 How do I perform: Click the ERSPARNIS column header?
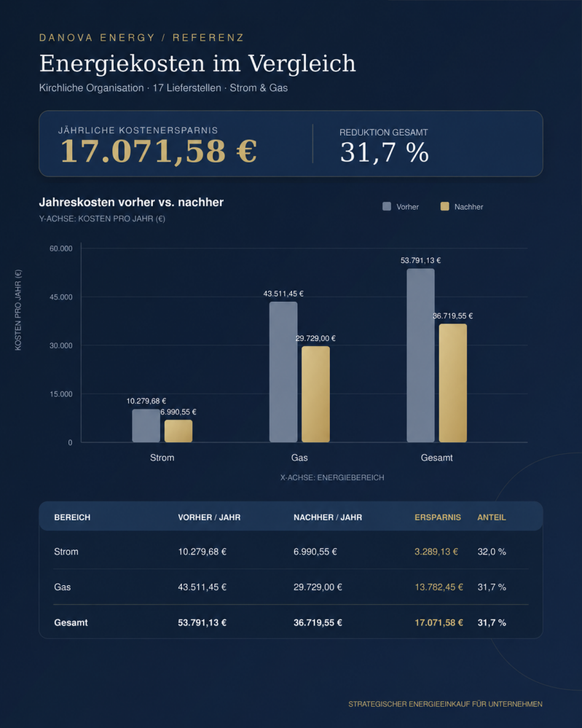(438, 517)
